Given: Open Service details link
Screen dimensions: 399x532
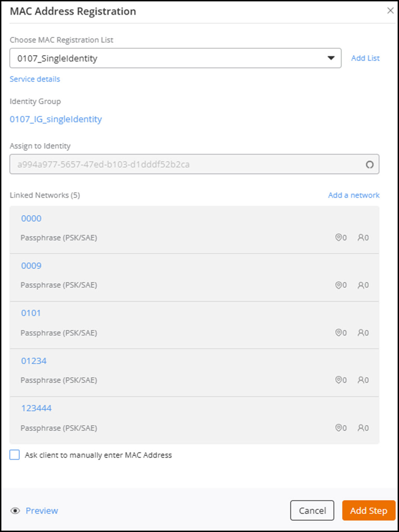Looking at the screenshot, I should coord(35,79).
